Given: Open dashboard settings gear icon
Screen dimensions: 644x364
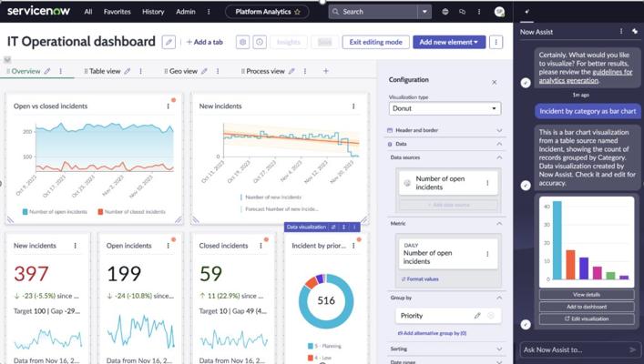Looking at the screenshot, I should [x=242, y=42].
